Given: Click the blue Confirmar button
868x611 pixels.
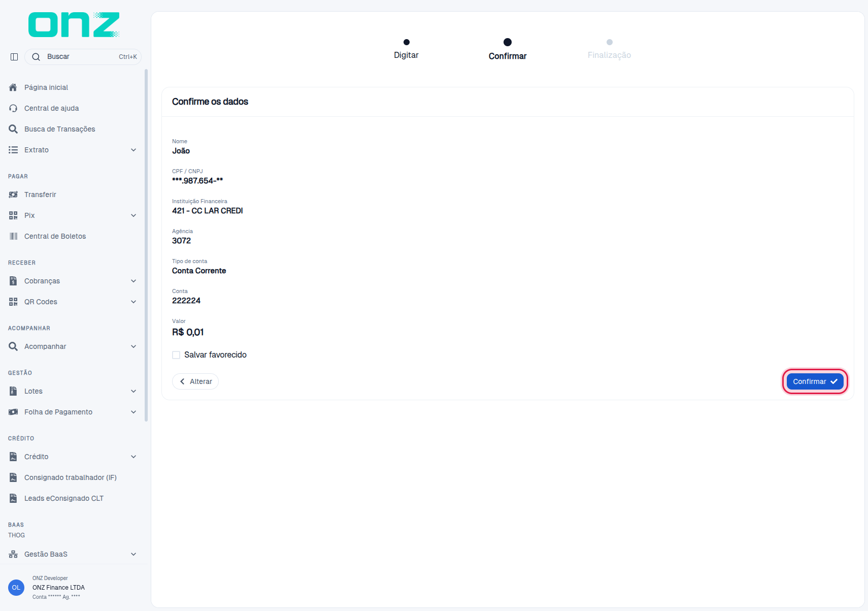Looking at the screenshot, I should (x=815, y=381).
